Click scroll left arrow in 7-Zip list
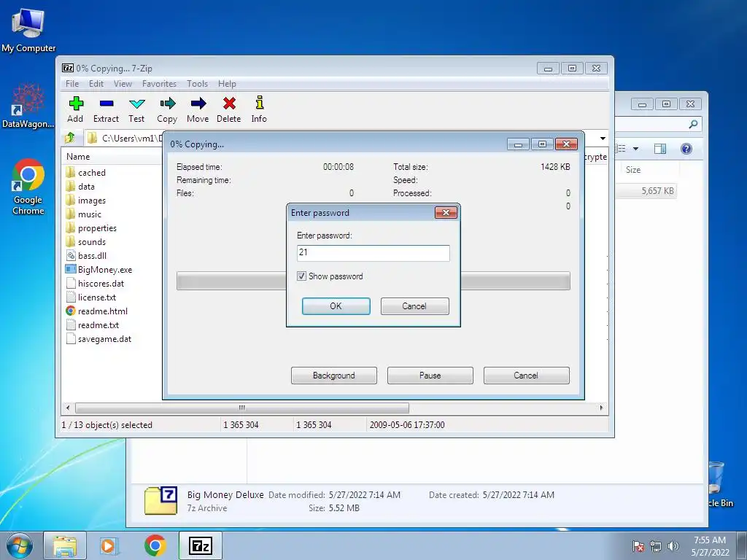This screenshot has width=747, height=560. pyautogui.click(x=68, y=408)
